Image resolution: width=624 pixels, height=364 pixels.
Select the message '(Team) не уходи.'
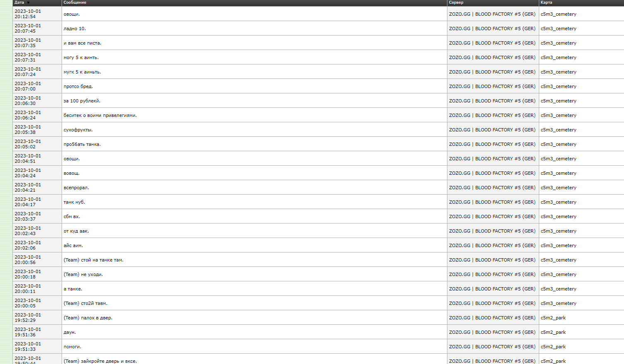83,274
